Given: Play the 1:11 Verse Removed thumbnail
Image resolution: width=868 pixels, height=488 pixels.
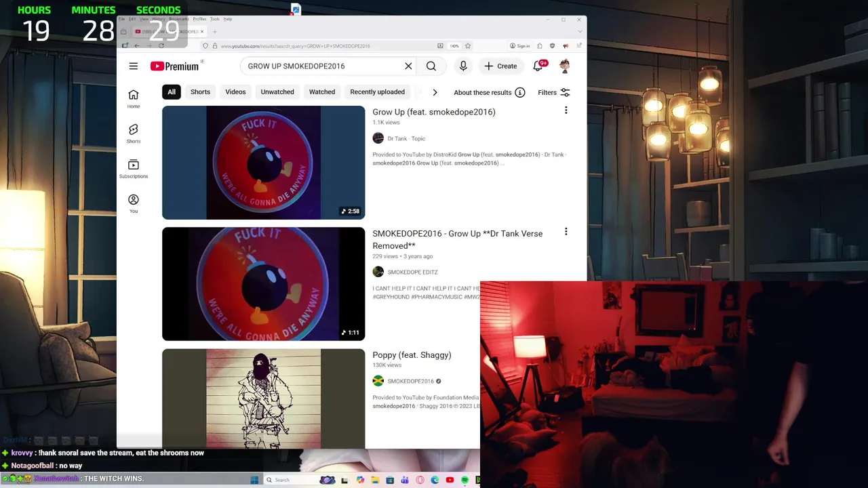Looking at the screenshot, I should [x=263, y=284].
